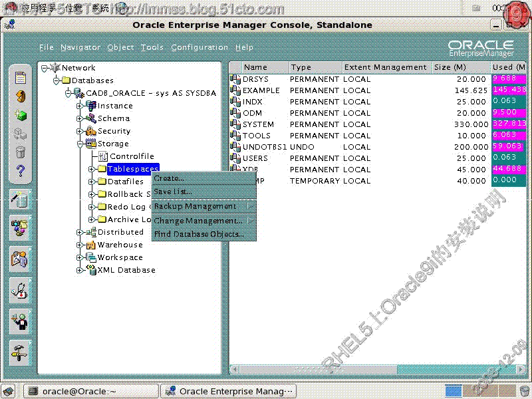Select the Datafiles tree item
The height and width of the screenshot is (399, 532).
coord(126,182)
